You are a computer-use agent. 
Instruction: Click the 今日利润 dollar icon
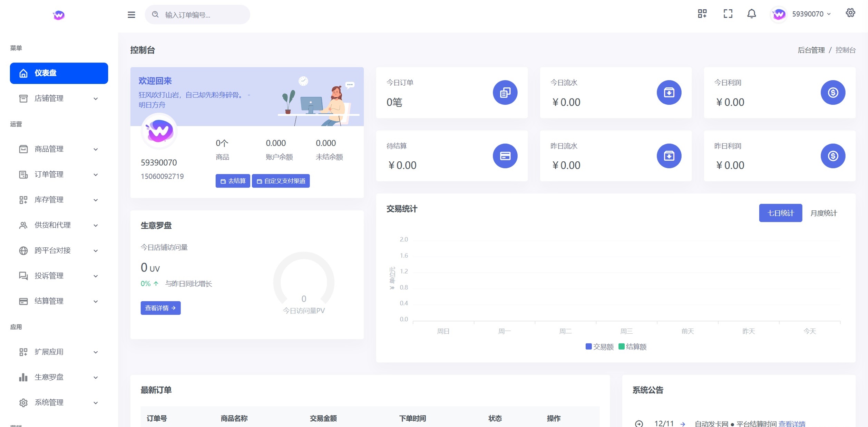coord(833,93)
